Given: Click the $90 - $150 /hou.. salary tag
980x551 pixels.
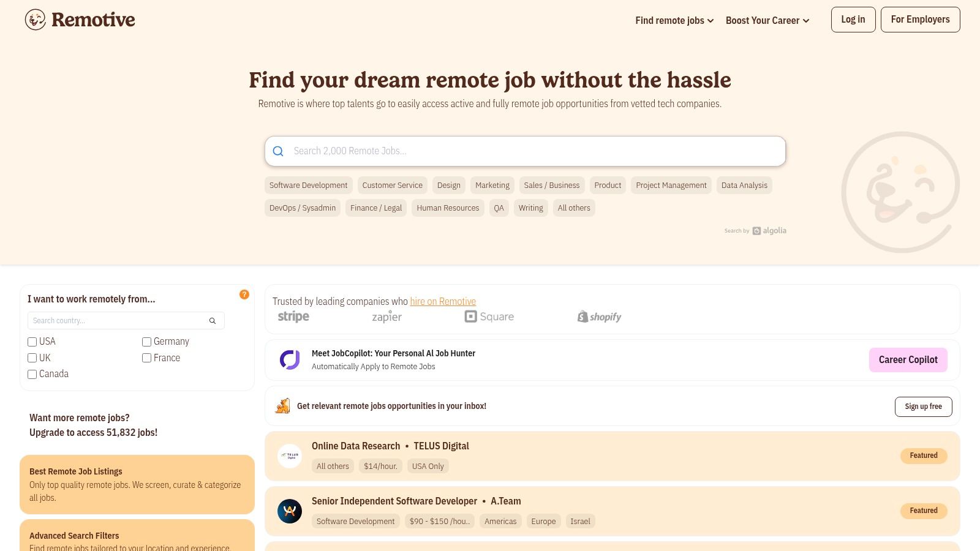Looking at the screenshot, I should [440, 522].
